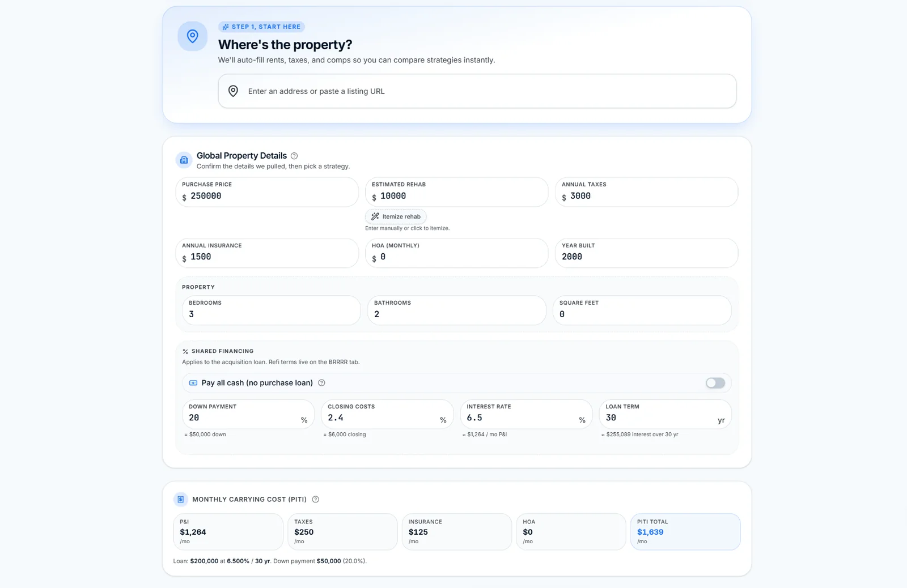
Task: Edit the Square Feet field
Action: 642,310
